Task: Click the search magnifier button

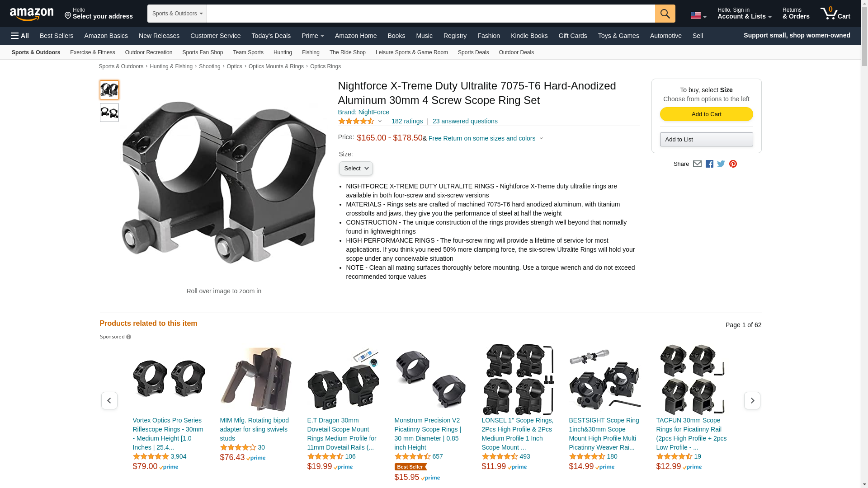Action: [665, 14]
